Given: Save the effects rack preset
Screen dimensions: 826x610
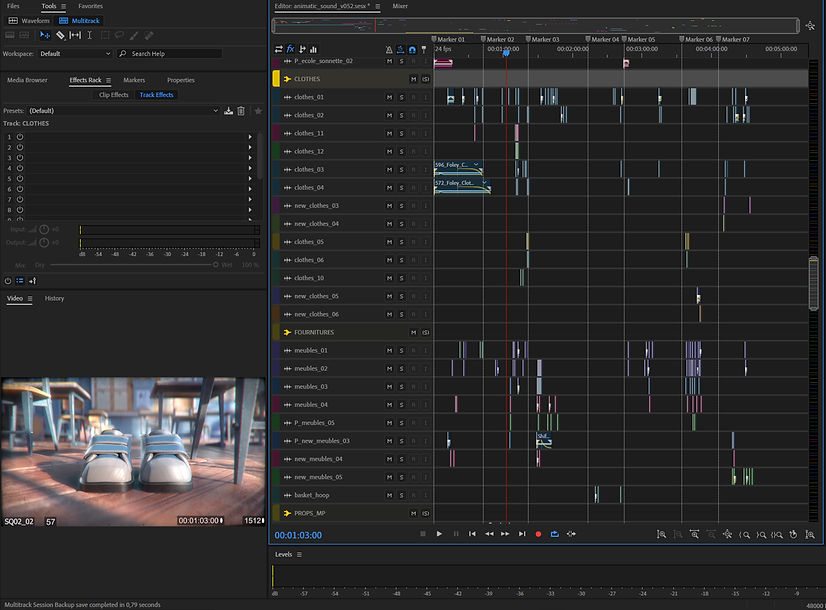Looking at the screenshot, I should [228, 110].
